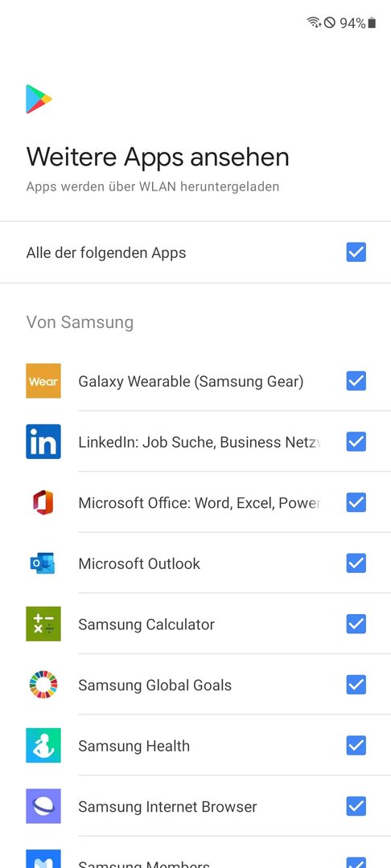391x868 pixels.
Task: Tap the LinkedIn app icon
Action: coord(43,442)
